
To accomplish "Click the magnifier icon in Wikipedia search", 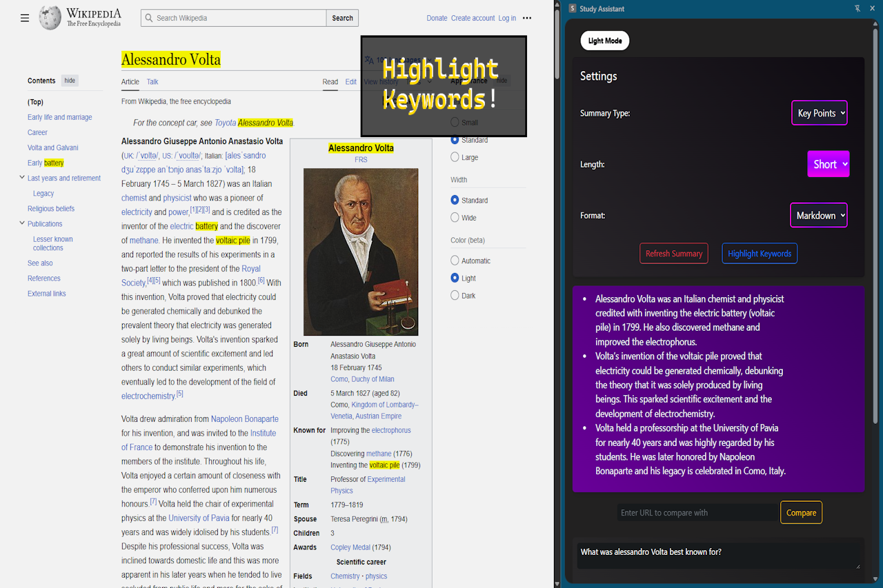I will pos(148,18).
